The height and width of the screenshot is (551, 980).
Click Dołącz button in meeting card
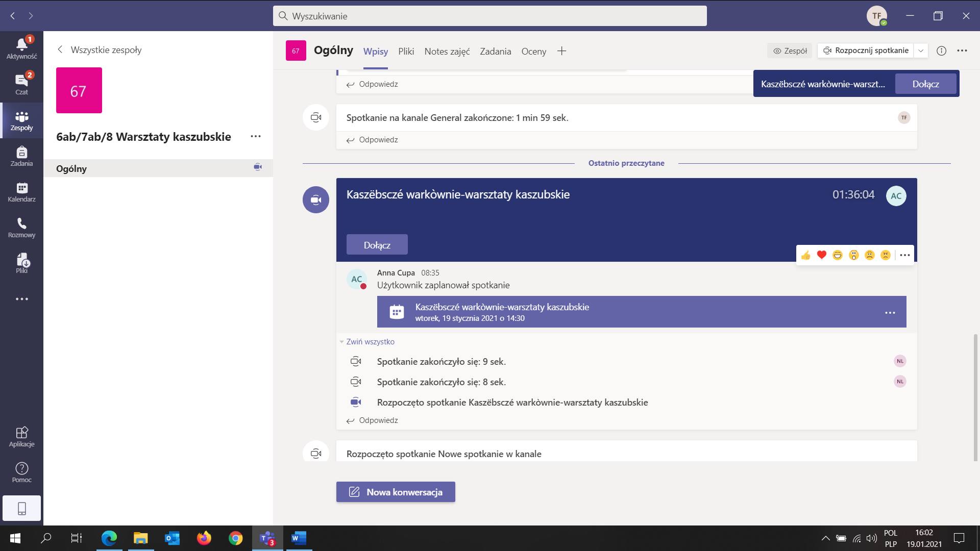point(377,245)
